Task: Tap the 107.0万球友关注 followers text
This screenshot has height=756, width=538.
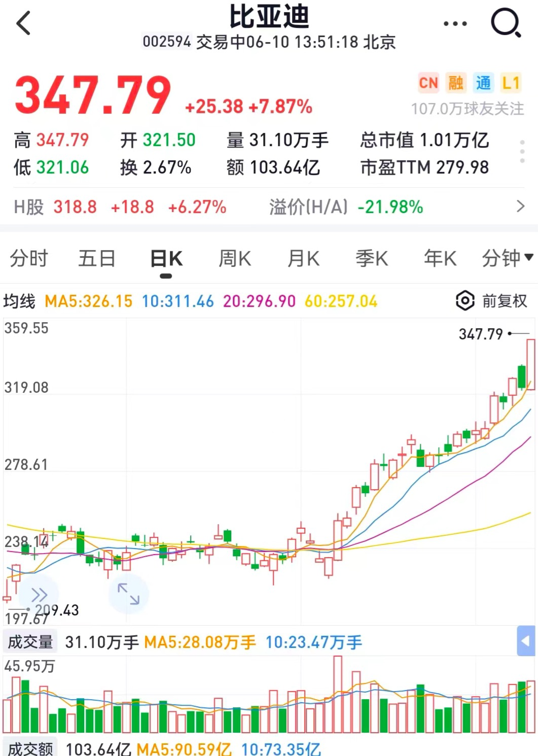Action: [x=467, y=109]
